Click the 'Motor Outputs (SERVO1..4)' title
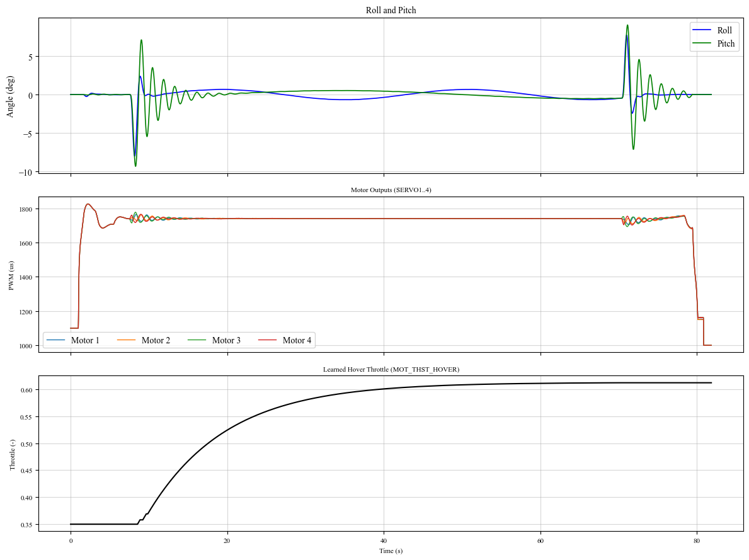This screenshot has width=749, height=560. tap(391, 190)
